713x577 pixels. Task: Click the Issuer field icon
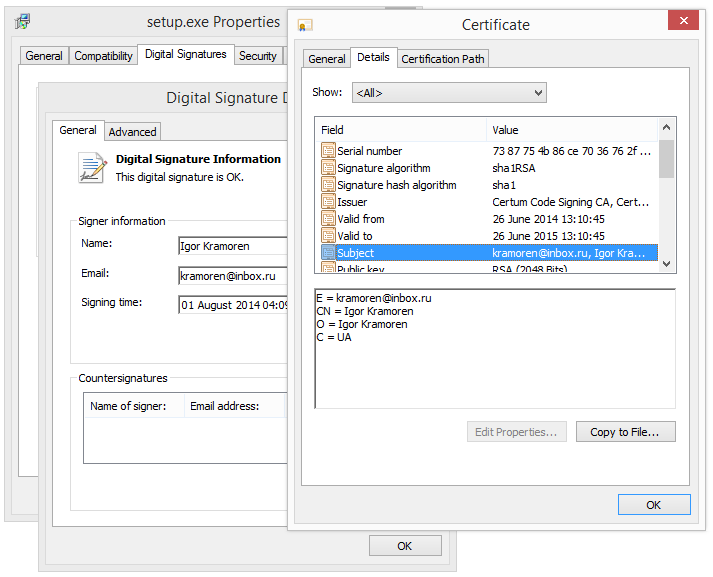[x=328, y=201]
